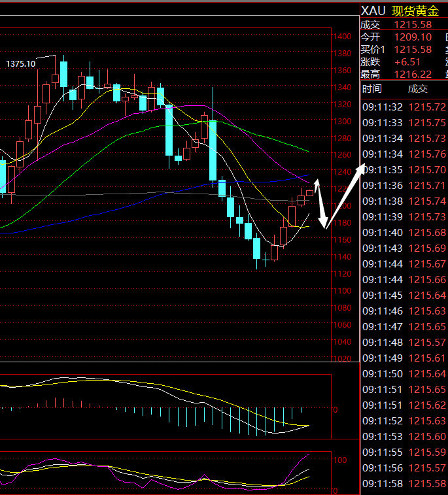Screen dimensions: 448x495
Task: Select the tick row at 09:11:58
Action: point(404,484)
